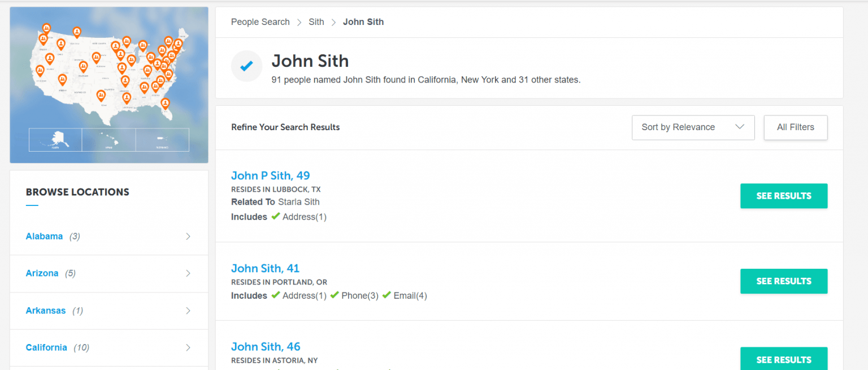
Task: Open the John Sith, 46 profile link
Action: point(266,346)
